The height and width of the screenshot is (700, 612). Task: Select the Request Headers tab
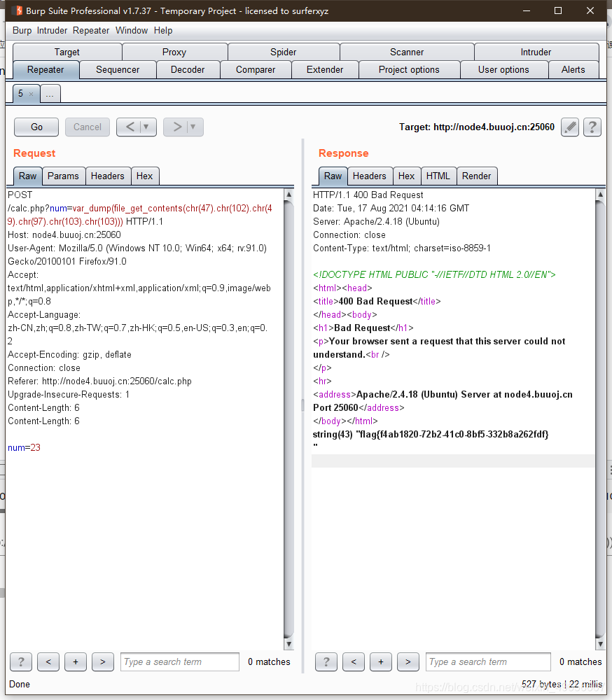[108, 176]
